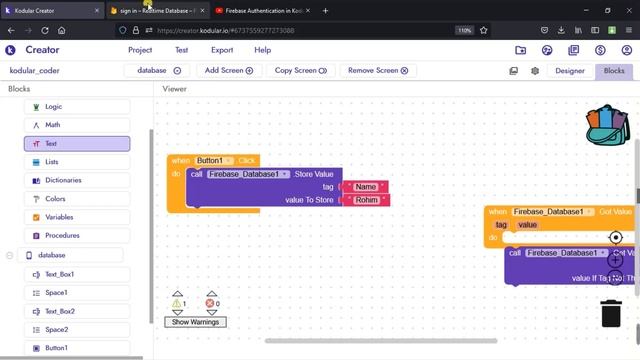Open a new browser tab
The height and width of the screenshot is (360, 640).
[325, 11]
